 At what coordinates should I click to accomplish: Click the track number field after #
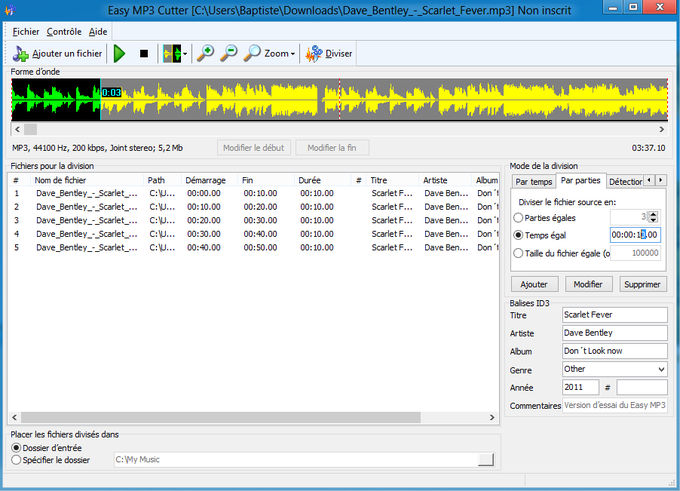pos(642,387)
